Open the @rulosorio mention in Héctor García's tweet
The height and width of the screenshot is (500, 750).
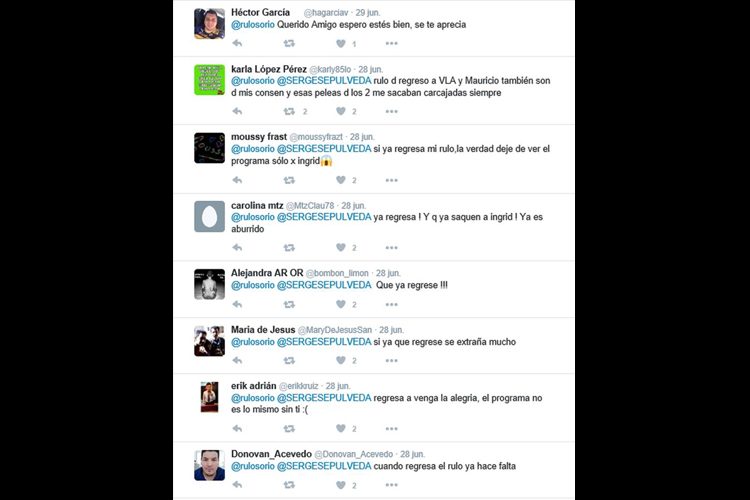tap(253, 24)
